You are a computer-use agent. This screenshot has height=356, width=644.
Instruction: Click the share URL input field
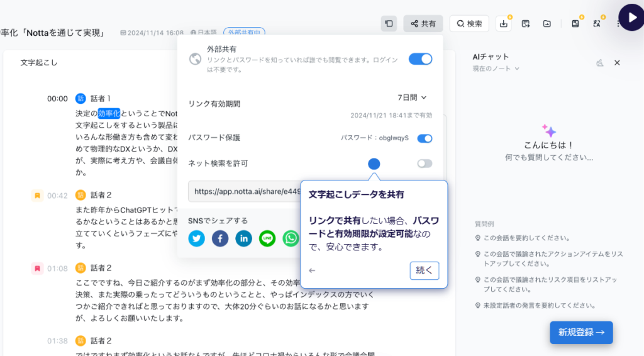point(245,191)
